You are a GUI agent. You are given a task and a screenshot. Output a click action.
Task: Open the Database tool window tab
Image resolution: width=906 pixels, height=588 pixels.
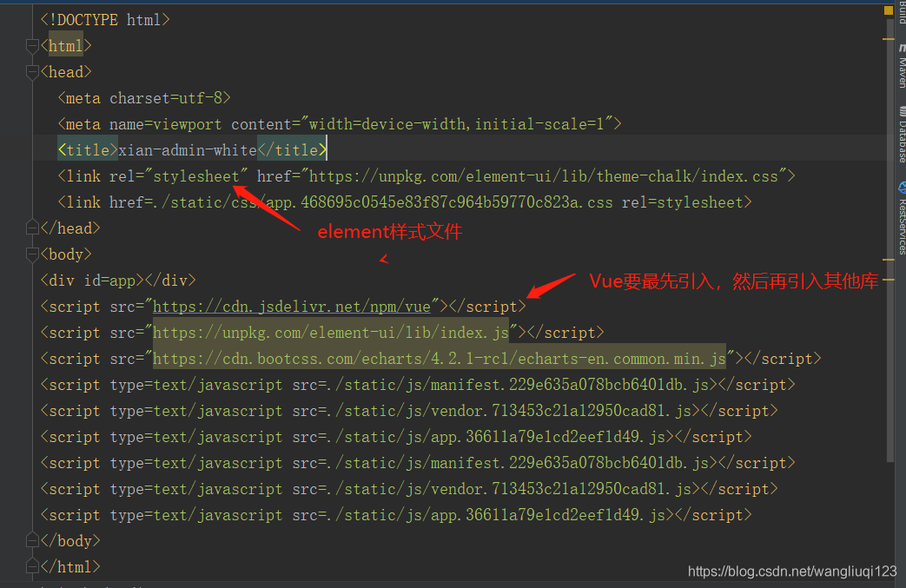tap(902, 134)
